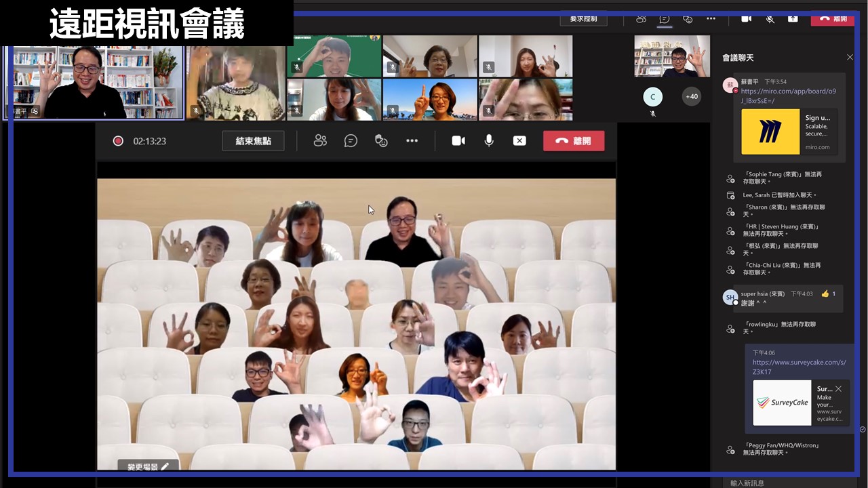Open the top bar reactions icon
The width and height of the screenshot is (868, 488).
688,18
